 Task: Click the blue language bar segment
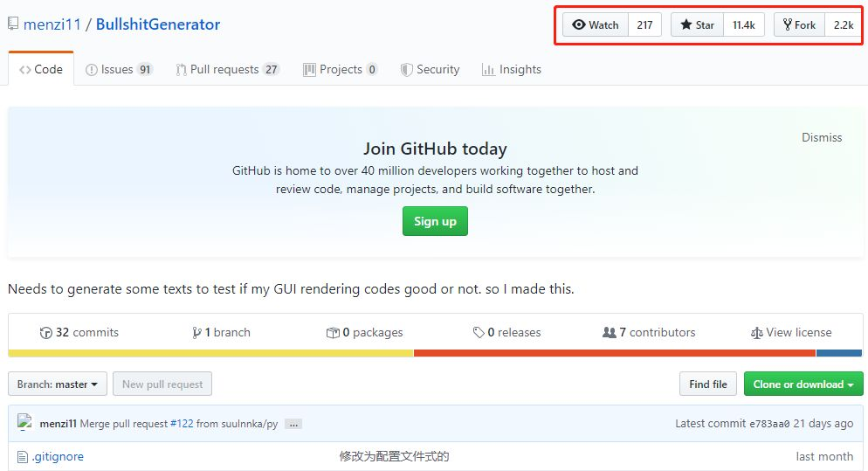coord(839,354)
